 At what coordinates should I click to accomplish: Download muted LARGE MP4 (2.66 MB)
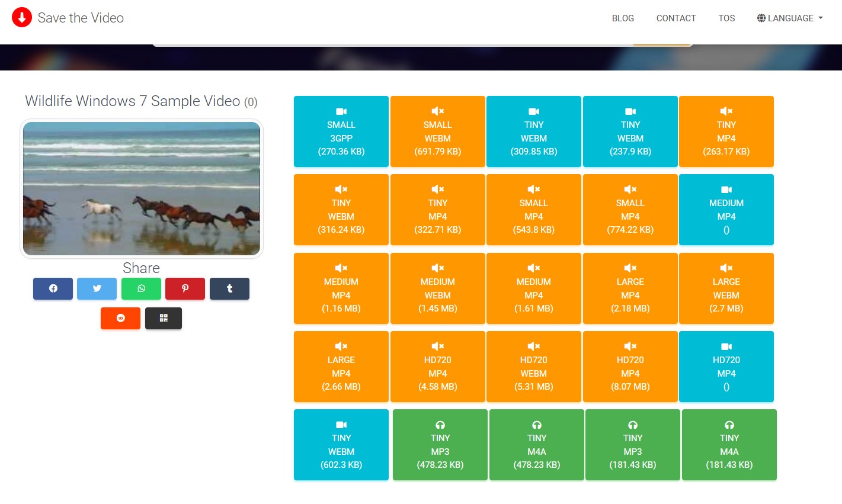(341, 367)
